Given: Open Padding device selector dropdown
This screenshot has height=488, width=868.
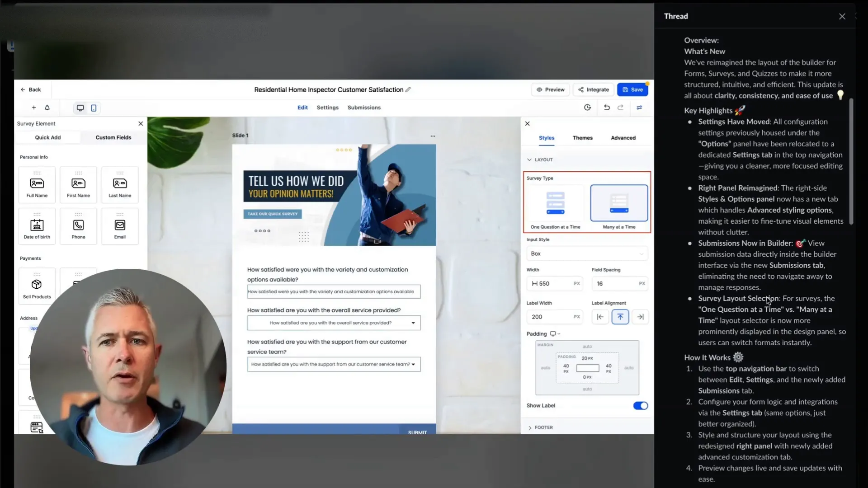Looking at the screenshot, I should click(x=555, y=334).
